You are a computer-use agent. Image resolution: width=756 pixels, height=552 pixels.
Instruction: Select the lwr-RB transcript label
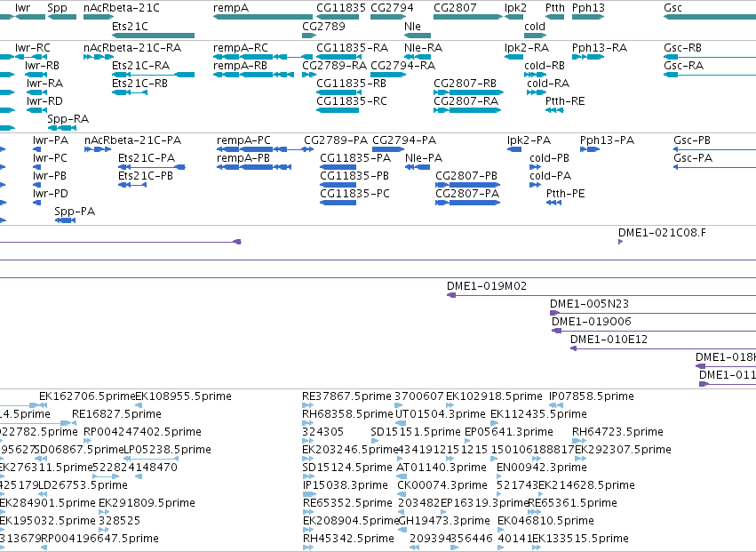[x=42, y=66]
